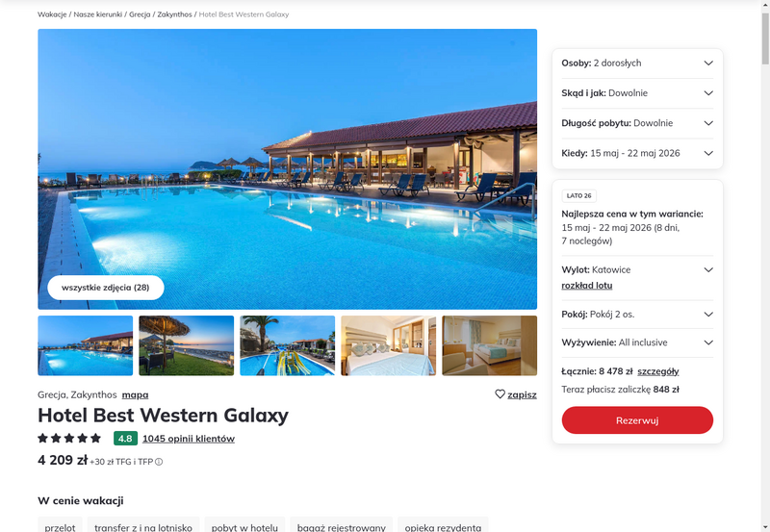Click the five-star hotel rating icons
Screen dimensions: 770x532
pyautogui.click(x=69, y=439)
